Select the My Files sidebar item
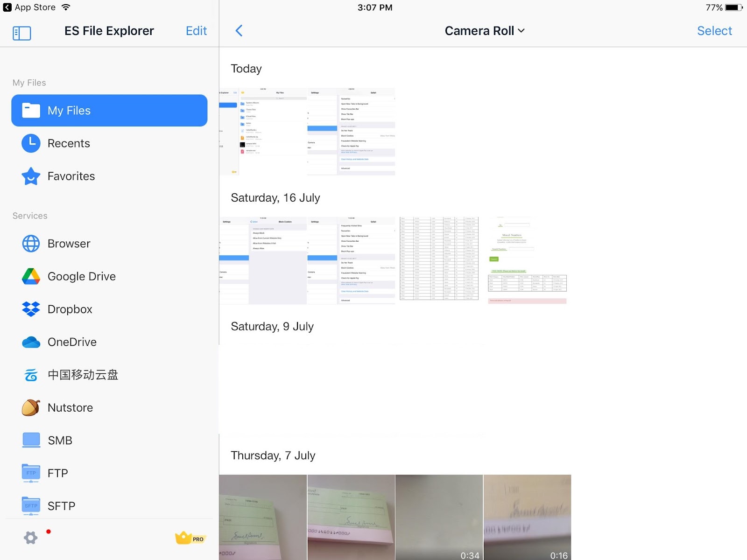This screenshot has height=560, width=747. tap(109, 111)
